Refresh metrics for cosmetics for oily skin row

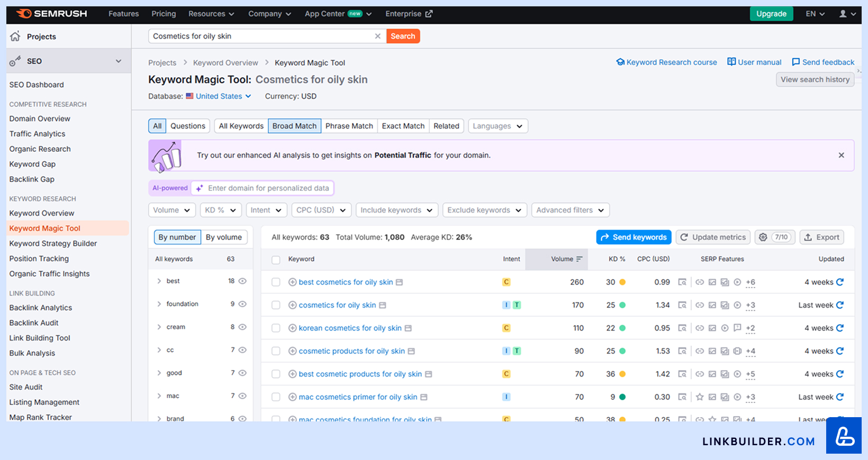tap(840, 305)
